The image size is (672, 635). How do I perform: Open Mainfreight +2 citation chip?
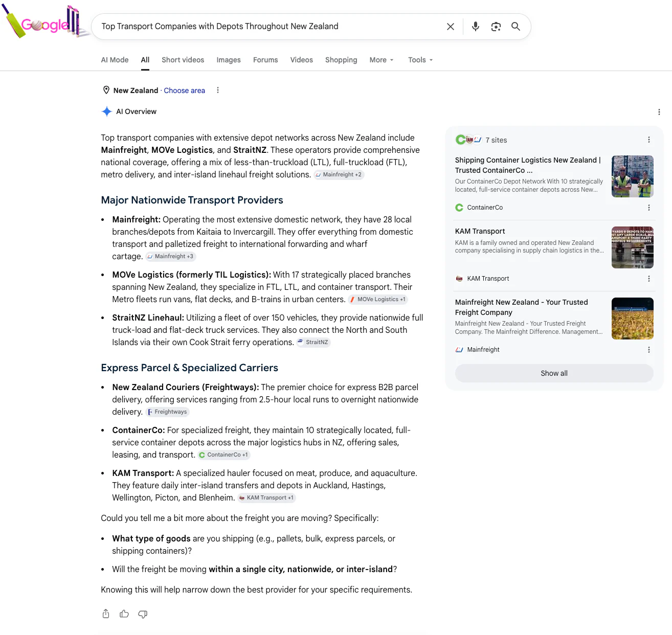339,175
